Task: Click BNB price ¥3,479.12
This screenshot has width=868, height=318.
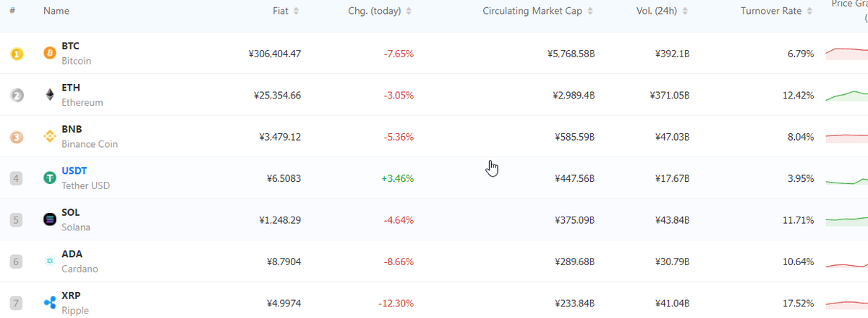Action: [280, 137]
